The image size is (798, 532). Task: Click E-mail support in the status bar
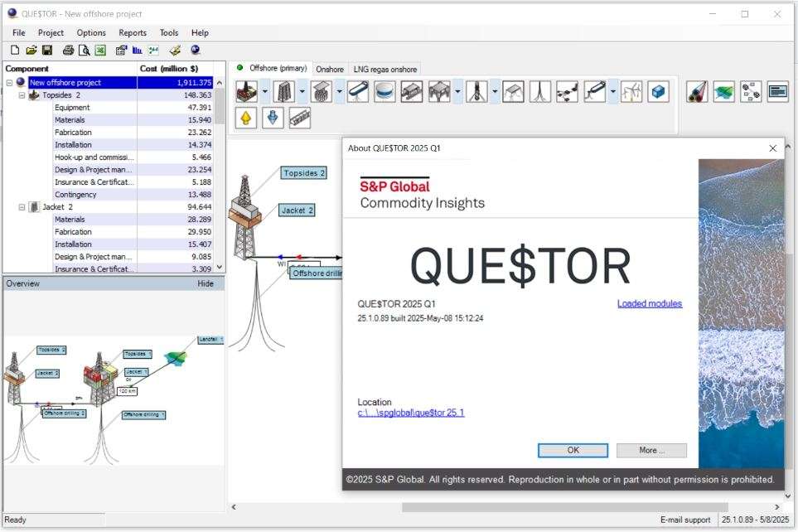coord(684,520)
